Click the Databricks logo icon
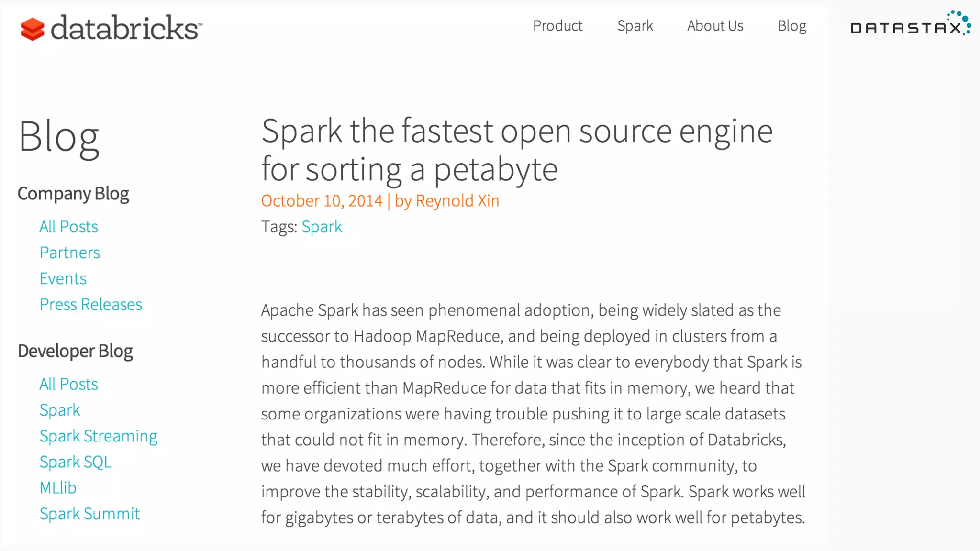Image resolution: width=980 pixels, height=551 pixels. pos(33,29)
